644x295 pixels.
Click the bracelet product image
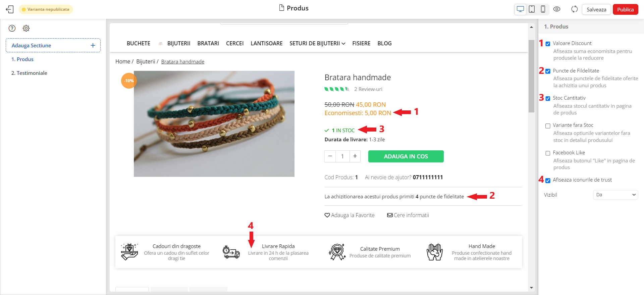[214, 124]
